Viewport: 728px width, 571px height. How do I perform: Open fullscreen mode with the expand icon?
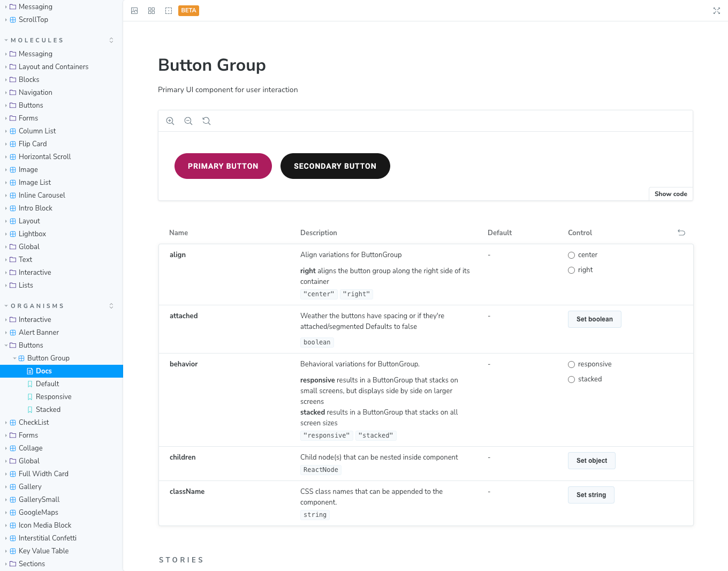[x=717, y=11]
